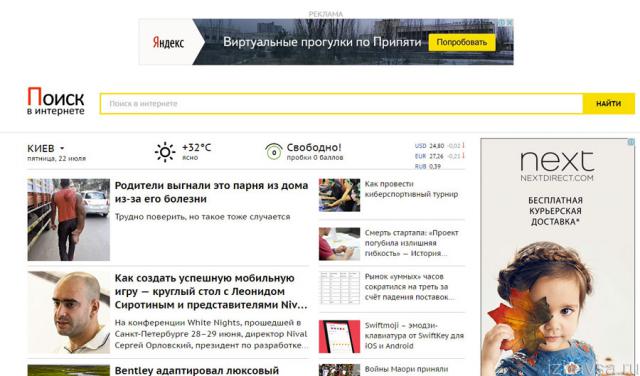Viewport: 640px width, 376px height.
Task: Open Смерть стартапа article link
Action: (x=411, y=243)
